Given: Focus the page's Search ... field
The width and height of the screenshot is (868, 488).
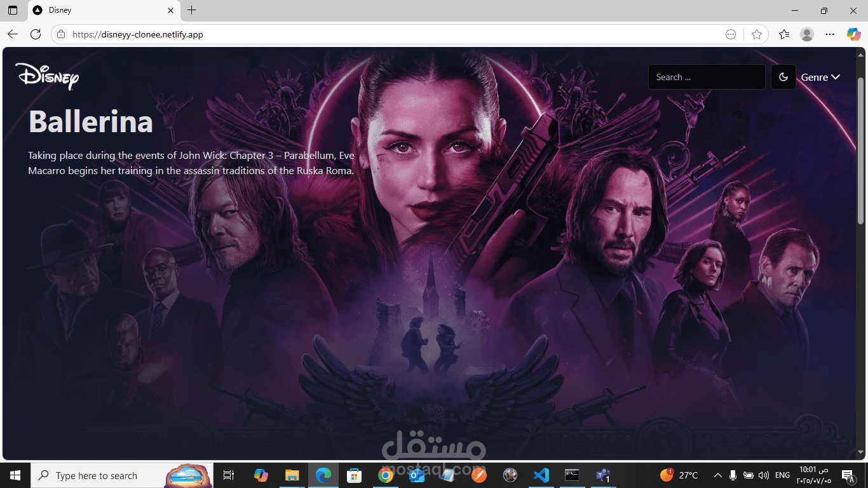Looking at the screenshot, I should pyautogui.click(x=707, y=77).
